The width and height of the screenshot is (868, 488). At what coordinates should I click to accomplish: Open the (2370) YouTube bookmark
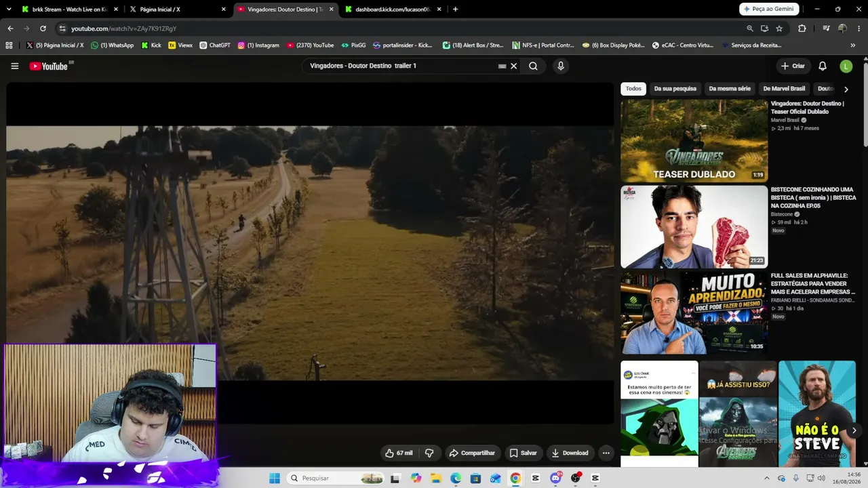(x=310, y=45)
